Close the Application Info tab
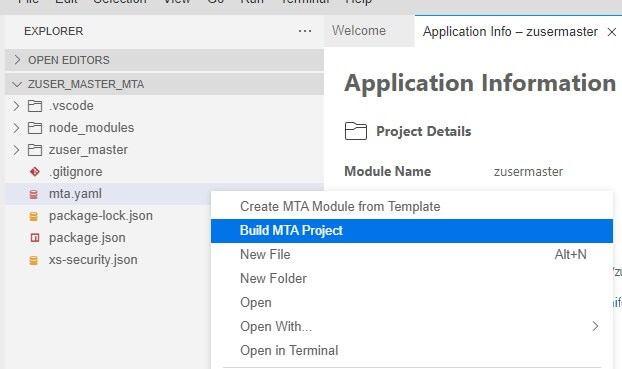The height and width of the screenshot is (369, 622). [x=612, y=32]
